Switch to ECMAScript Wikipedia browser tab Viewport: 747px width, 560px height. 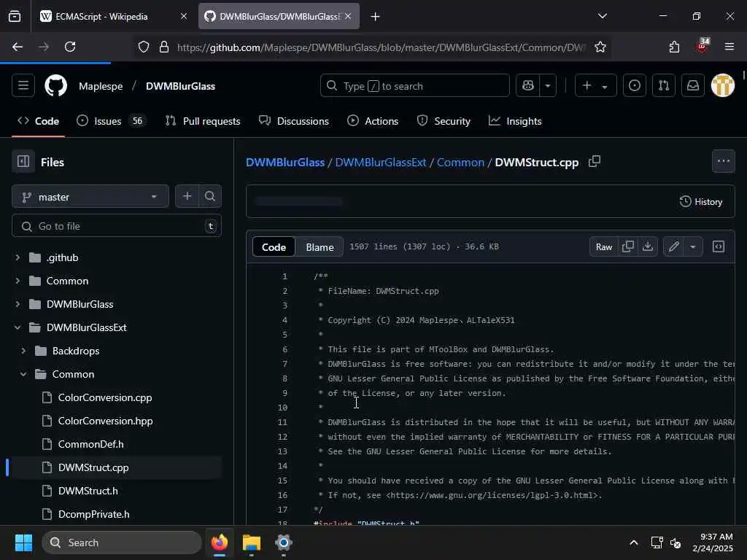(113, 16)
